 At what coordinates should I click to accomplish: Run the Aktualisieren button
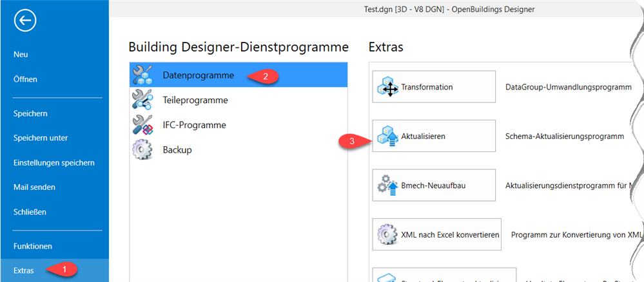point(434,136)
